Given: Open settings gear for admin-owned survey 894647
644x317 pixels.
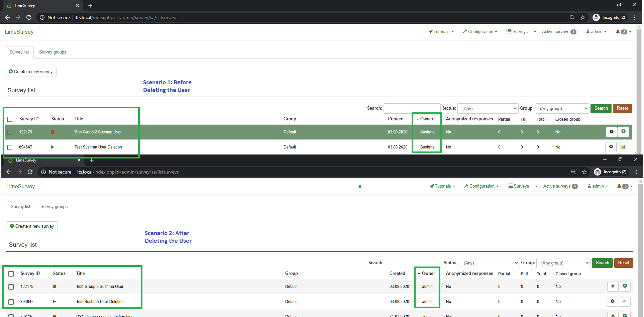Looking at the screenshot, I should click(612, 301).
